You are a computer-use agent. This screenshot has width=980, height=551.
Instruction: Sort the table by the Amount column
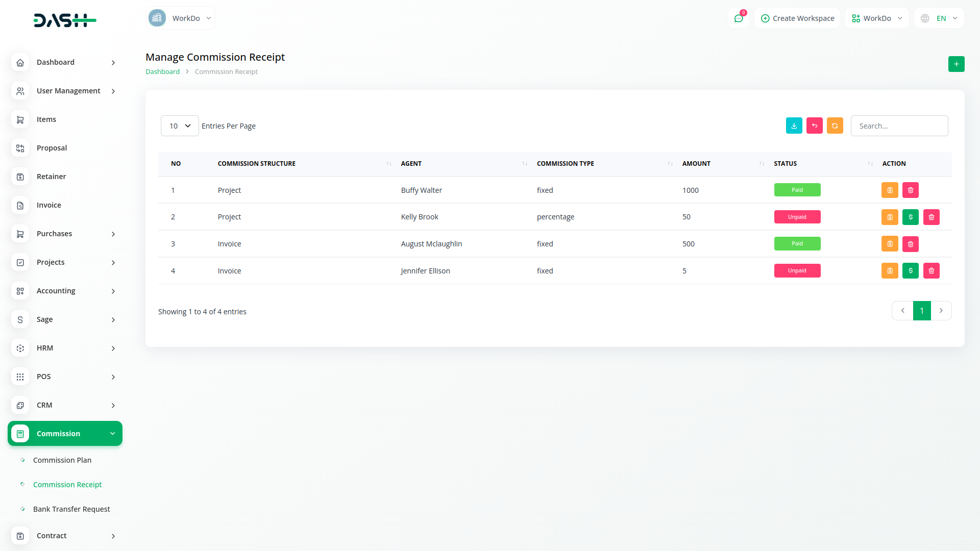click(696, 164)
